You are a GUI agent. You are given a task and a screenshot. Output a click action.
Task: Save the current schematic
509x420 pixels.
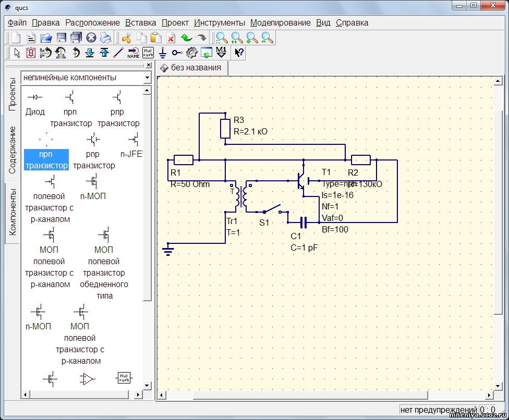62,38
